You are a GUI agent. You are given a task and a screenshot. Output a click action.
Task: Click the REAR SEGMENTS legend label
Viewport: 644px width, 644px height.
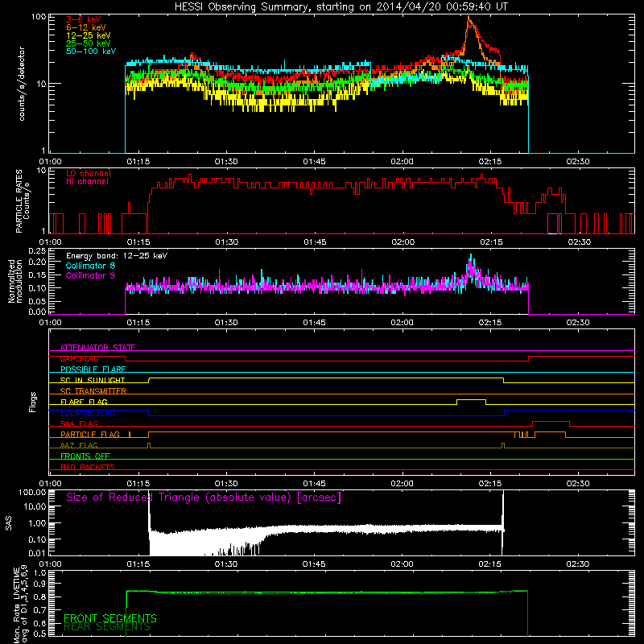click(107, 627)
